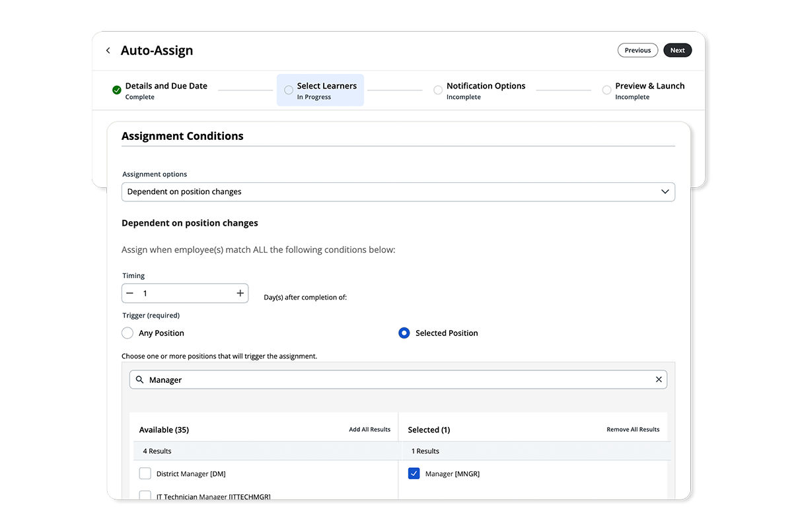Go back using the arrow beside Auto-Assign
Image resolution: width=798 pixels, height=532 pixels.
tap(108, 51)
